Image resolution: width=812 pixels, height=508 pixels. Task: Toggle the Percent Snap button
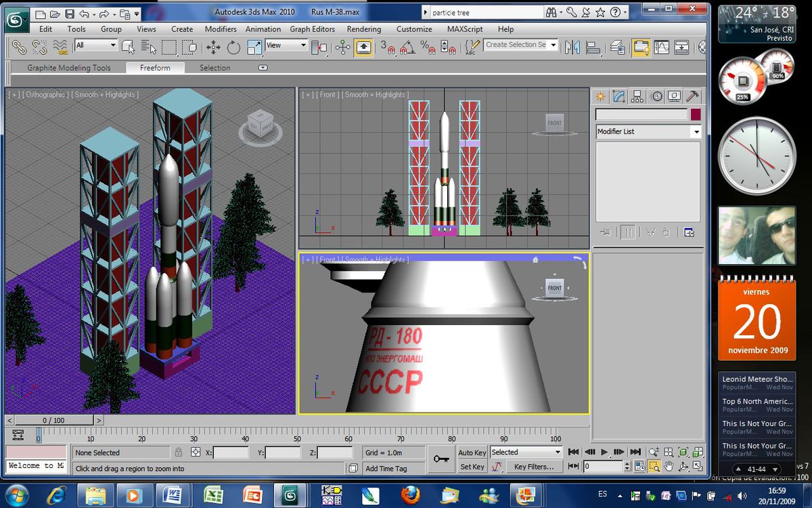427,47
